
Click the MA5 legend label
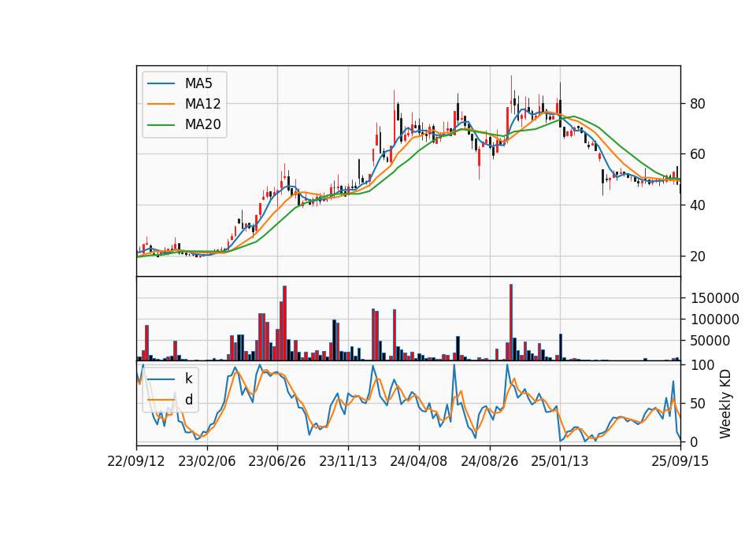coord(198,83)
